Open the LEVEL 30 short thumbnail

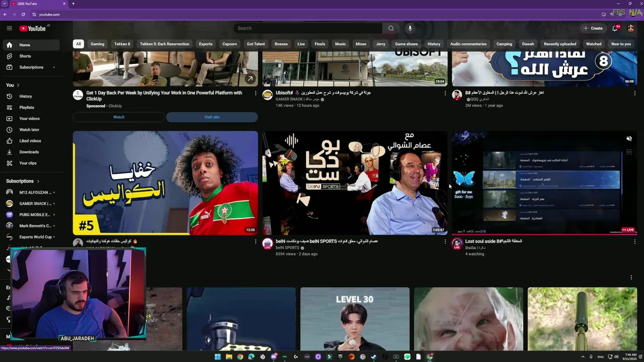coord(355,319)
